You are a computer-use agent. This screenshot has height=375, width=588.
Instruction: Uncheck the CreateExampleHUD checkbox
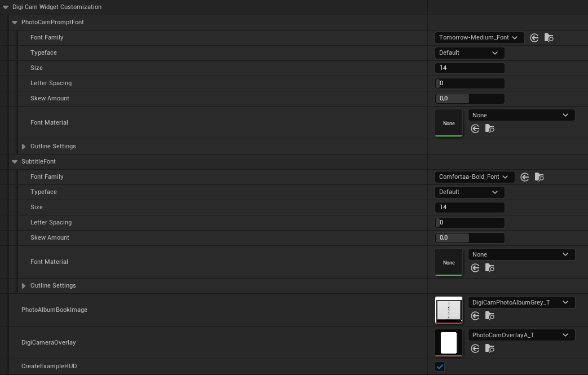(x=440, y=367)
